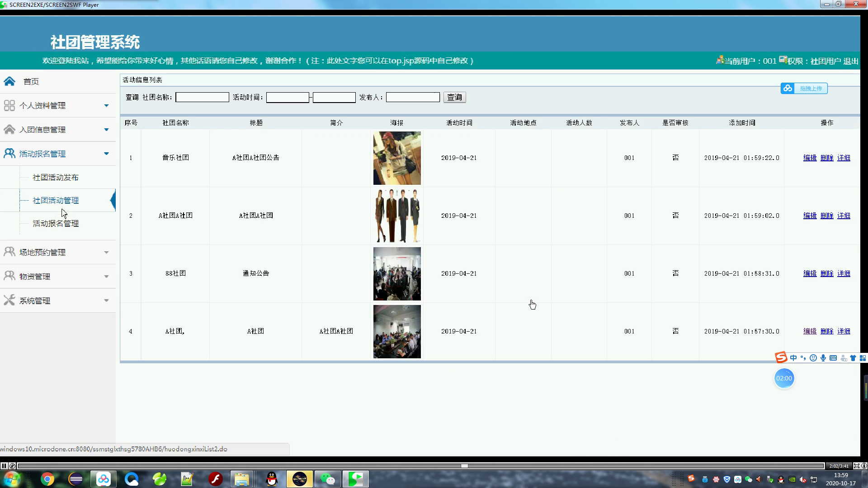This screenshot has height=488, width=868.
Task: Open the row 4 A社团 poster thumbnail
Action: (397, 332)
